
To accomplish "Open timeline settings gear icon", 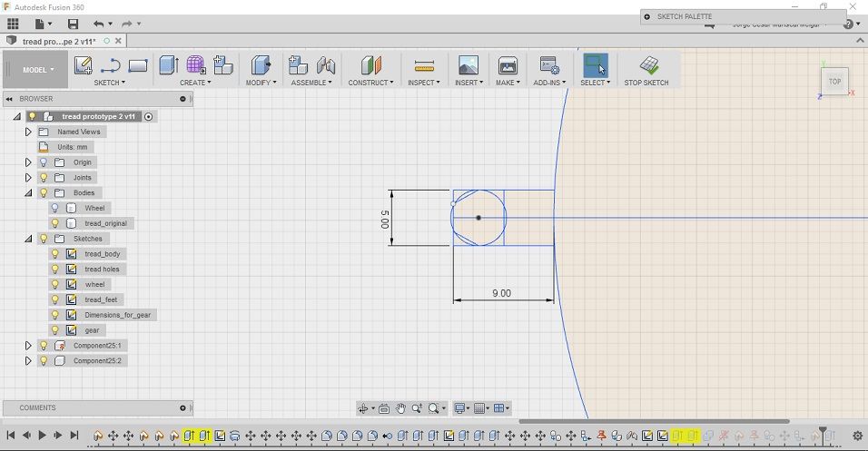I will coord(857,436).
